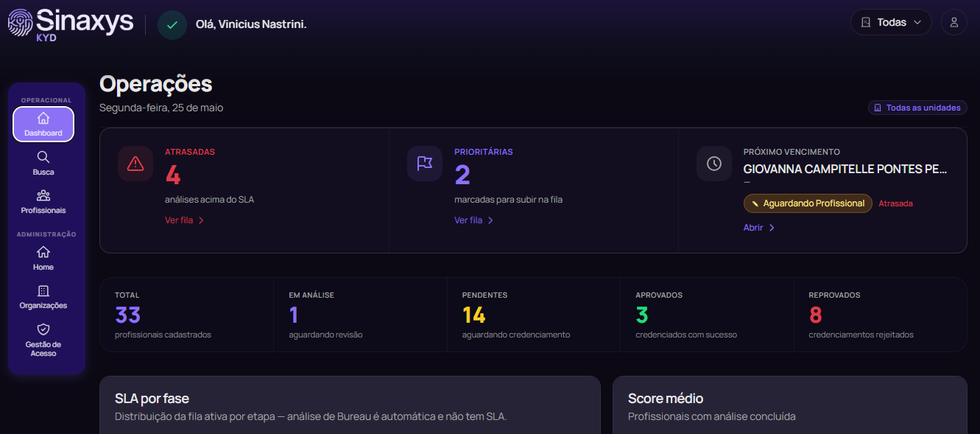Viewport: 980px width, 434px height.
Task: Click análises acima do SLA text
Action: click(x=210, y=200)
